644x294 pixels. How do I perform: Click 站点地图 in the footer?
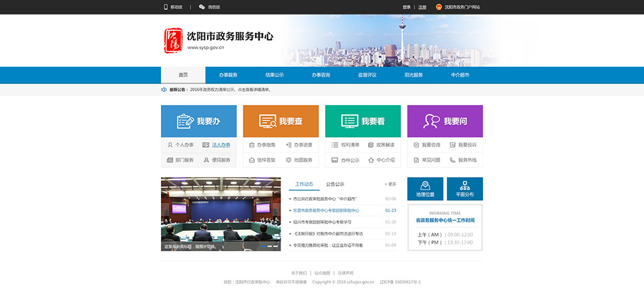coord(322,273)
